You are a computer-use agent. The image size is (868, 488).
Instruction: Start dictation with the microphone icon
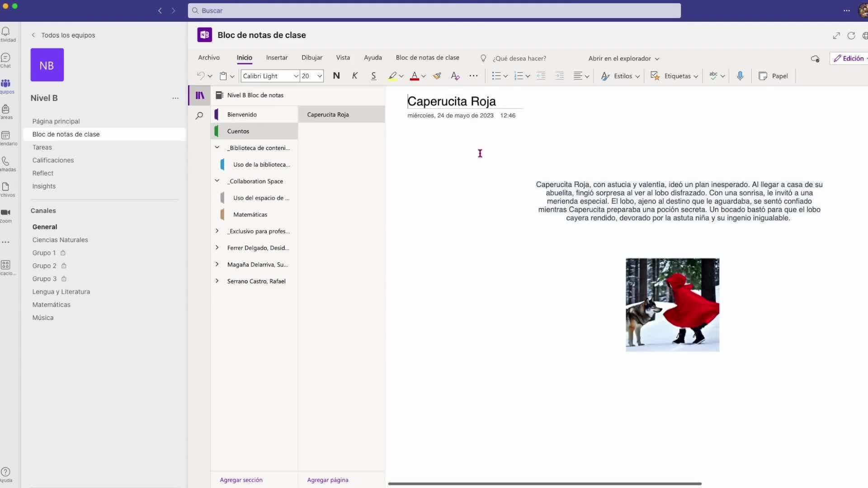740,76
